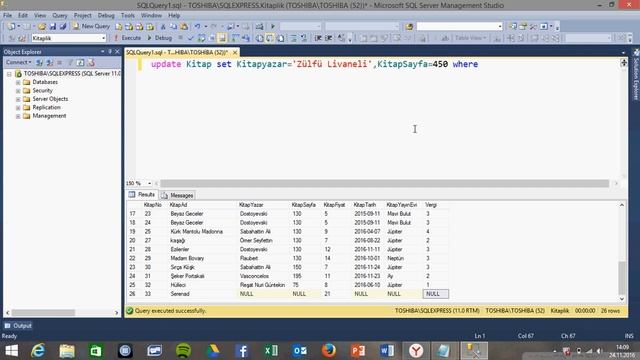Collapse the TOSHIBA\SQLEXPRESS server node
Viewport: 640px width, 360px height.
9,74
